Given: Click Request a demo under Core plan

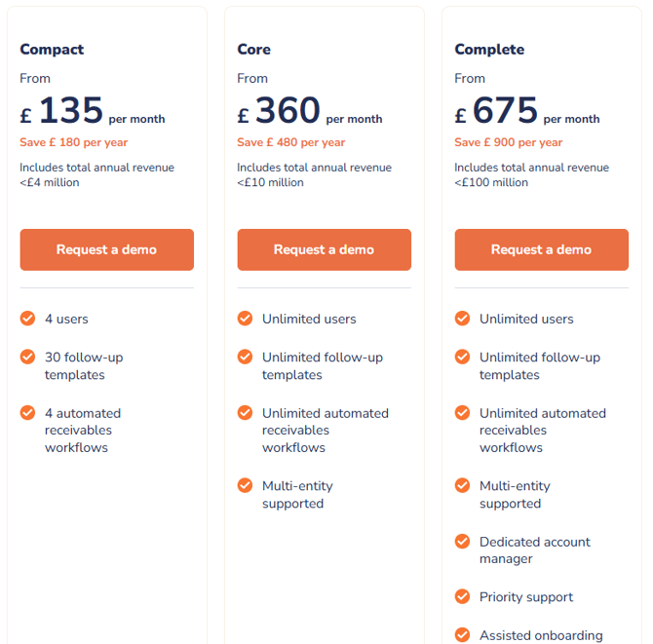Looking at the screenshot, I should [x=324, y=249].
